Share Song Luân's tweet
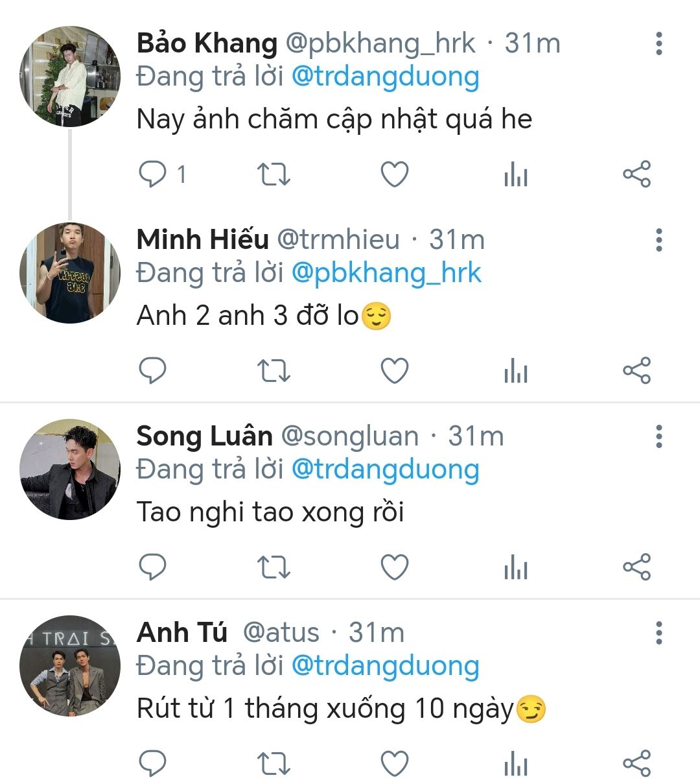This screenshot has height=782, width=700. (x=636, y=567)
